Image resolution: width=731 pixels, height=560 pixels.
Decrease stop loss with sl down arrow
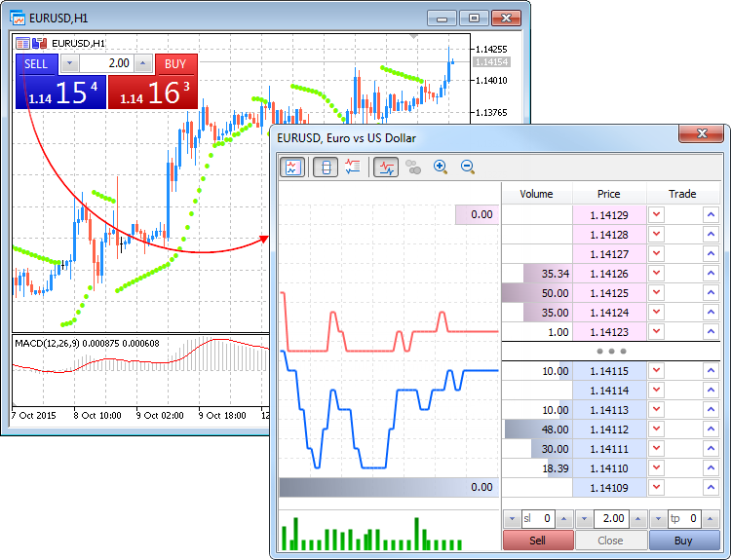(511, 519)
